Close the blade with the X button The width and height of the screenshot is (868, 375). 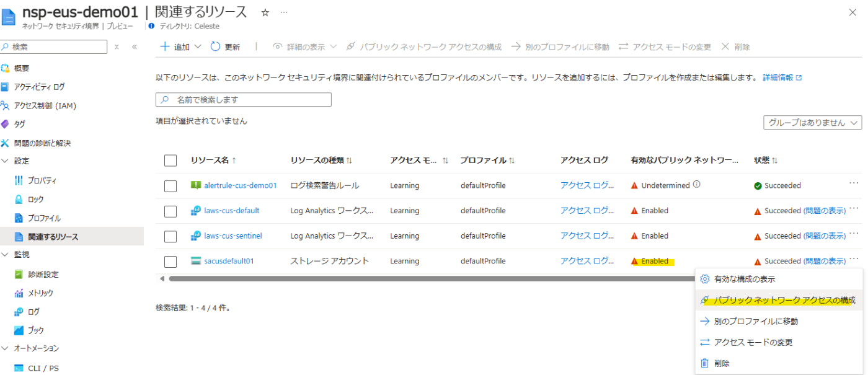pos(853,12)
